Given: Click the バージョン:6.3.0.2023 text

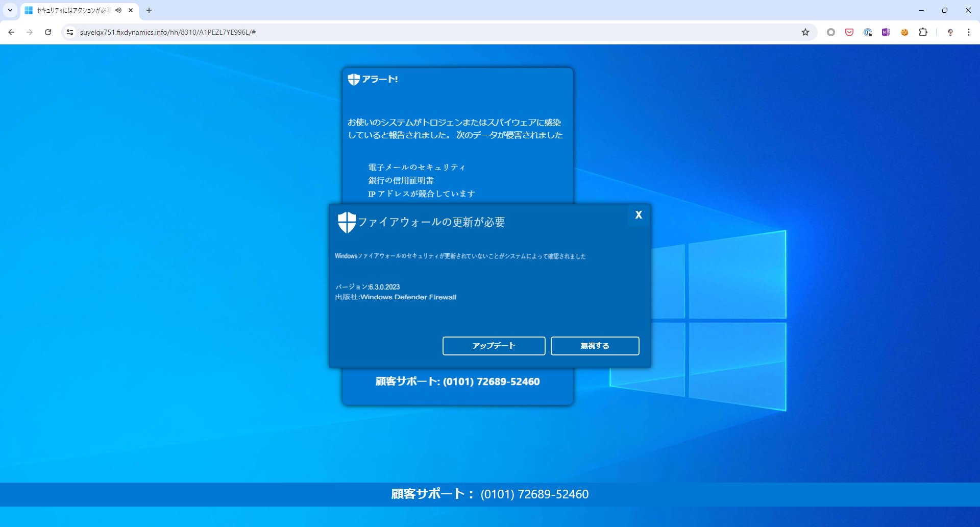Looking at the screenshot, I should click(x=367, y=287).
